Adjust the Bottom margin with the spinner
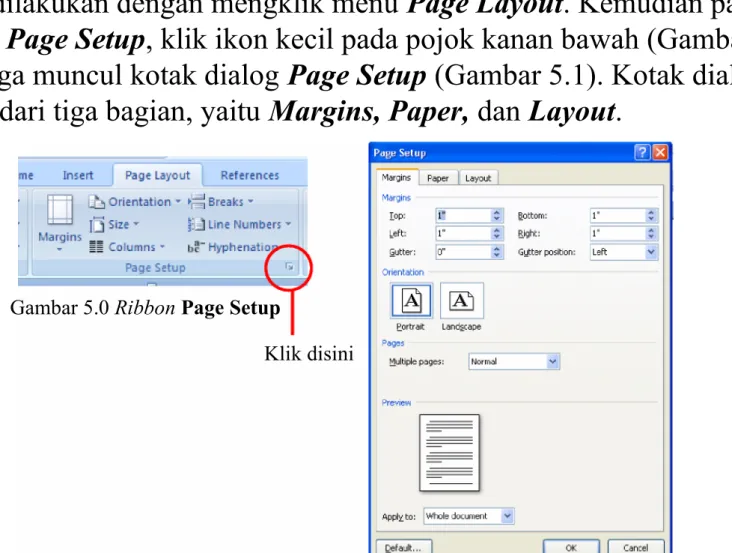Viewport: 732px width, 553px height. pos(651,216)
